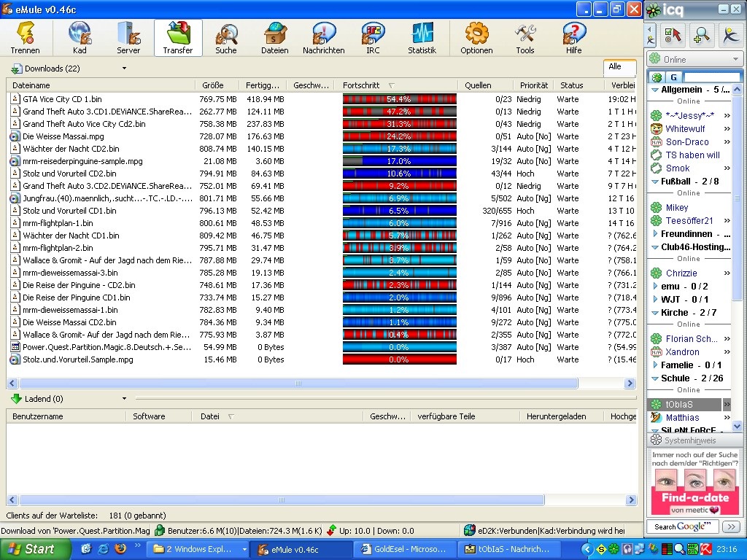
Task: Open the Dateien shared files page
Action: (x=274, y=38)
